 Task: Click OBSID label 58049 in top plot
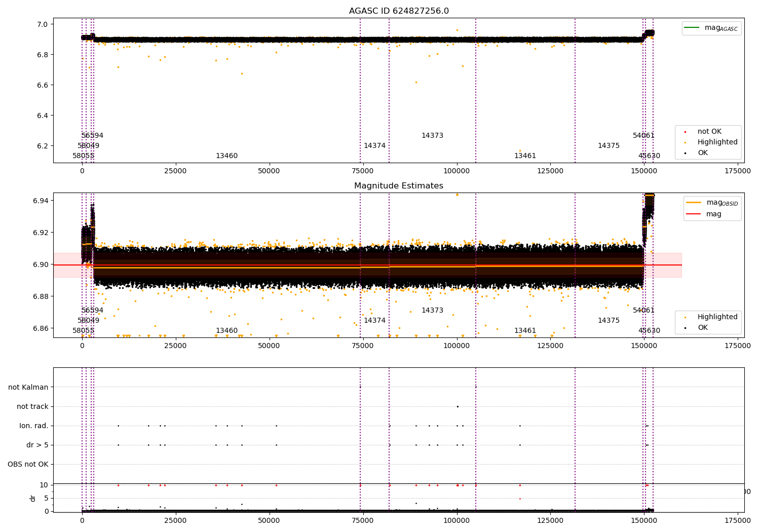pyautogui.click(x=88, y=146)
